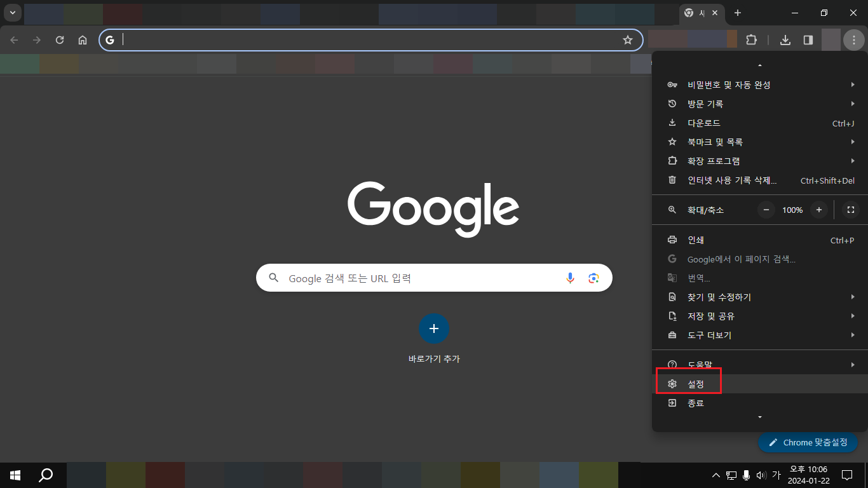Screen dimensions: 868x488
Task: Open the taskbar clock showing 오후 10:06
Action: [808, 475]
